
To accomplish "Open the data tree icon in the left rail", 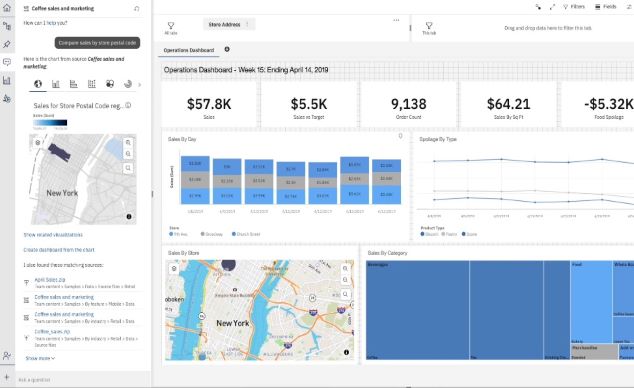I will click(7, 26).
